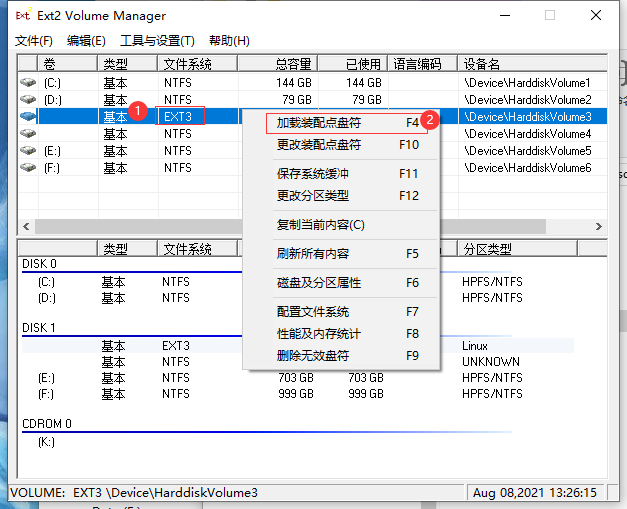Select 磁盘及分区属性 from the menu
This screenshot has width=627, height=509.
(x=319, y=283)
